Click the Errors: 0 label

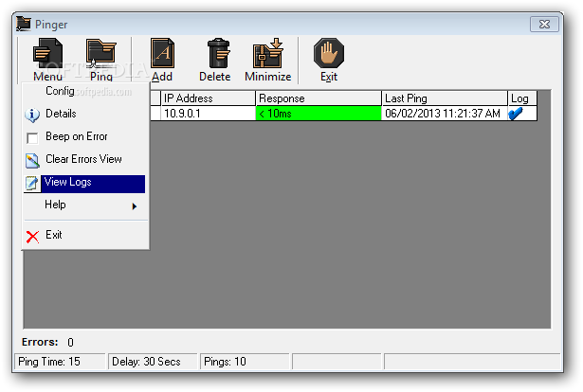[47, 342]
